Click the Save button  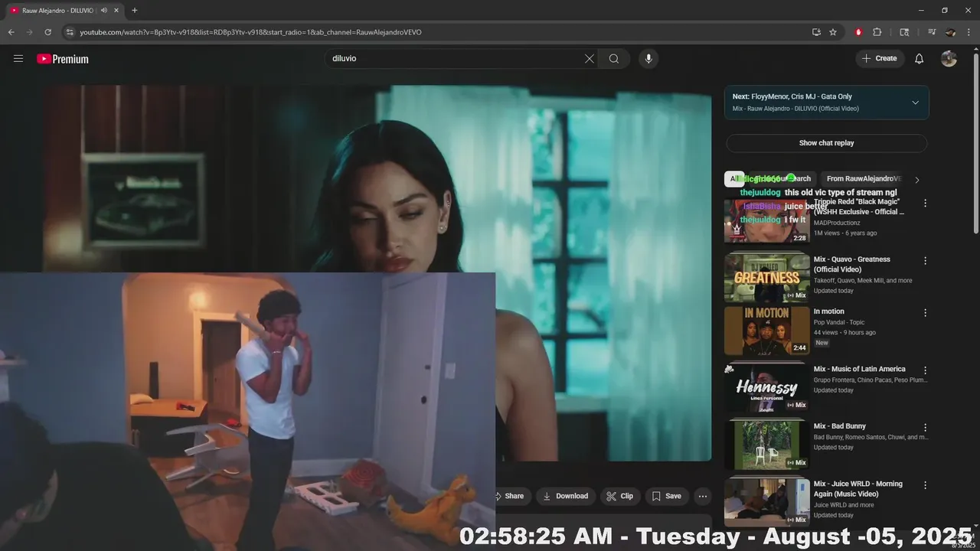coord(666,496)
